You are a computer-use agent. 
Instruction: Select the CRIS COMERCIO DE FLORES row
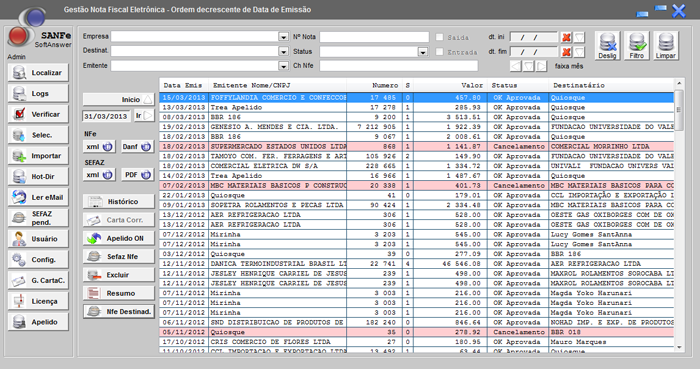point(417,342)
